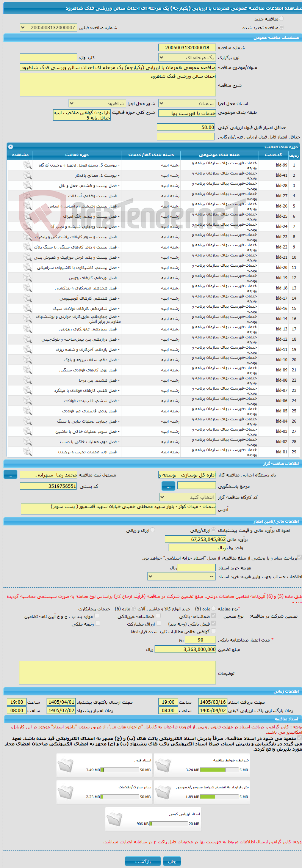Click ellipsis button beside مرجع پاسخگویی
Image resolution: width=302 pixels, height=868 pixels.
pos(168,486)
